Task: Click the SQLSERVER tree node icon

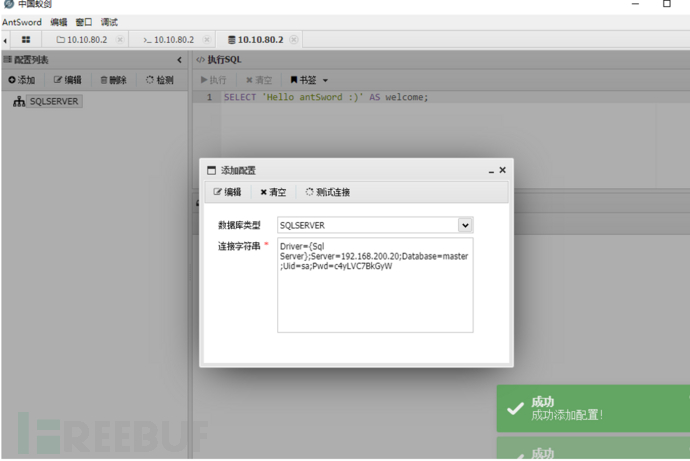Action: (x=19, y=102)
